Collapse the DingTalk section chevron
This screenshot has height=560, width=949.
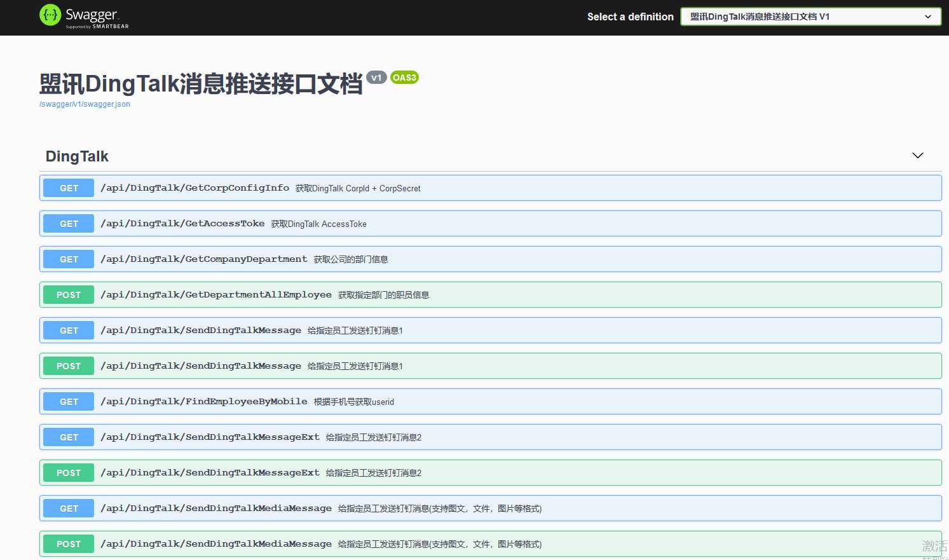coord(918,156)
